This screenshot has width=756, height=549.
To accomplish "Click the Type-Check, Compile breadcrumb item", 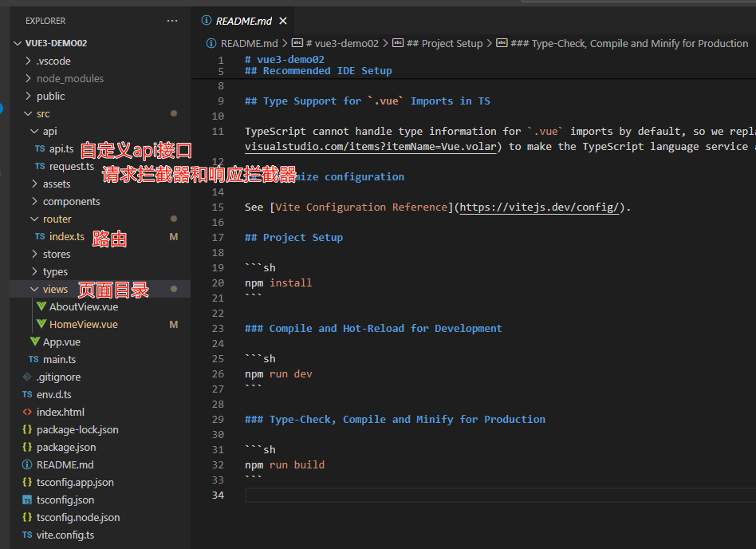I will pos(629,43).
